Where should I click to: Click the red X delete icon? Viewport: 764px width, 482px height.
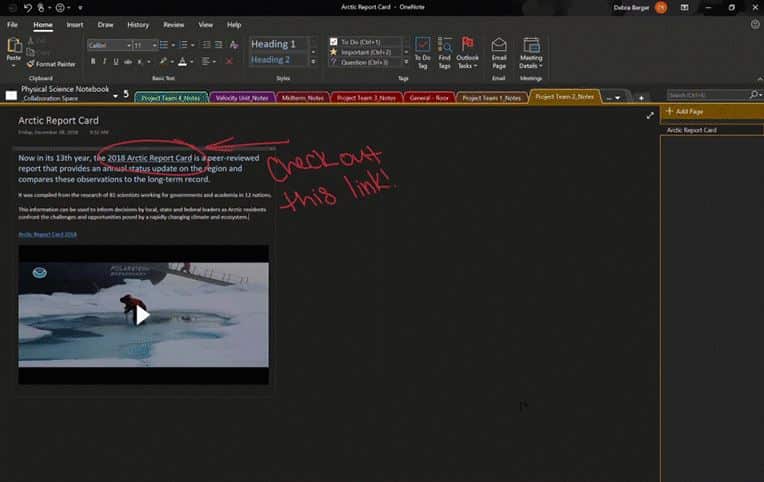[229, 61]
